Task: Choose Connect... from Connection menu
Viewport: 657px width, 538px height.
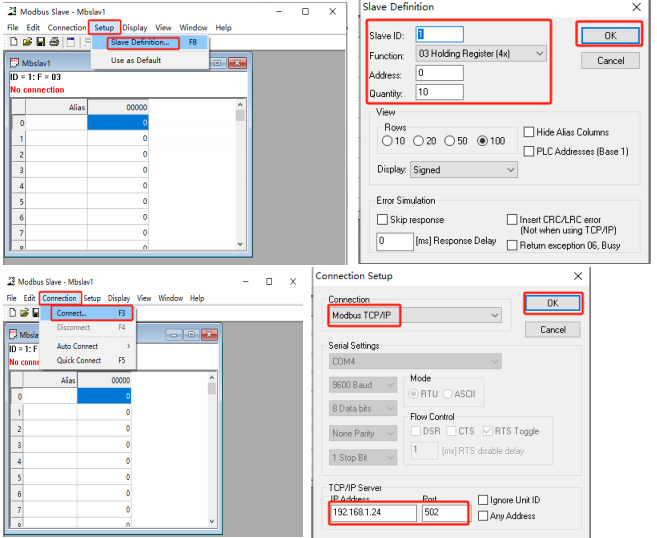Action: point(89,313)
